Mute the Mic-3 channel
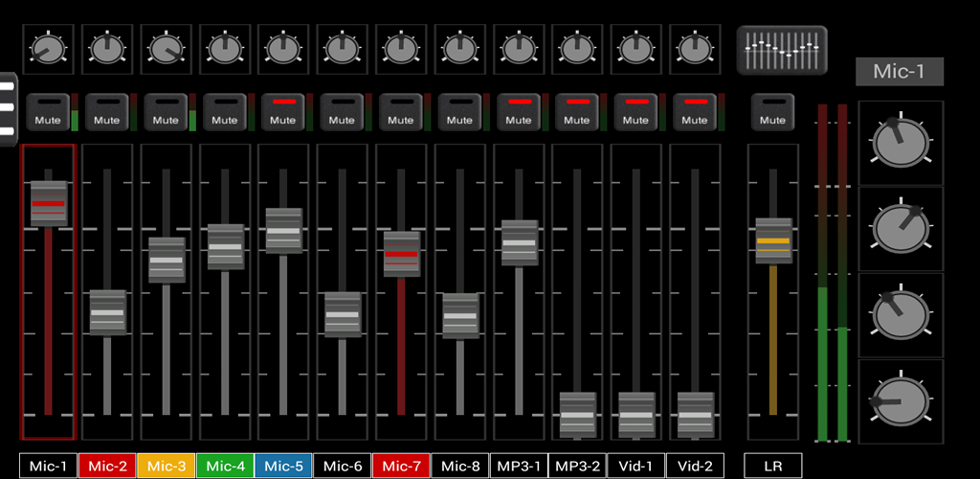 pyautogui.click(x=165, y=112)
